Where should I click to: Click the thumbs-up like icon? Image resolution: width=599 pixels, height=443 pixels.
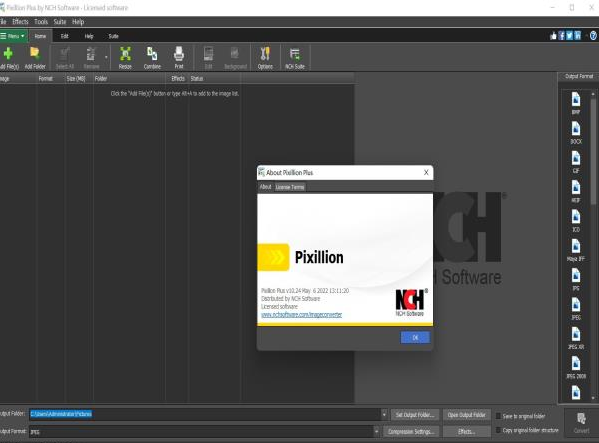pyautogui.click(x=553, y=36)
